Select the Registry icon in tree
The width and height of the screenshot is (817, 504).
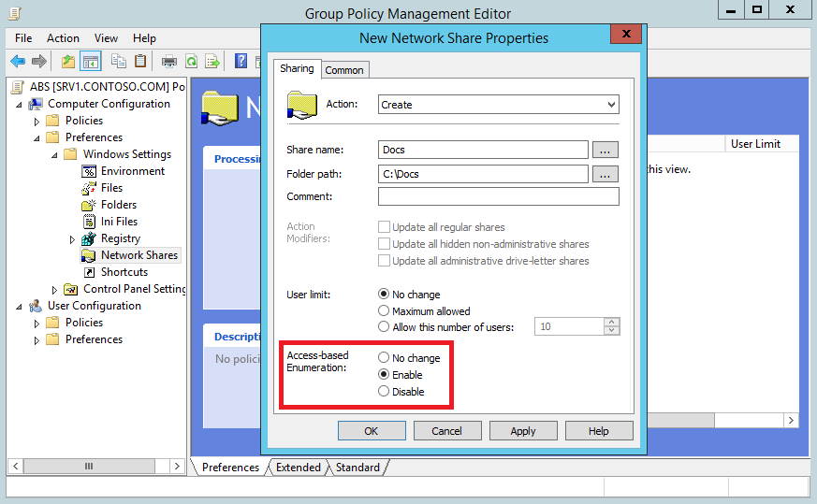pyautogui.click(x=89, y=238)
